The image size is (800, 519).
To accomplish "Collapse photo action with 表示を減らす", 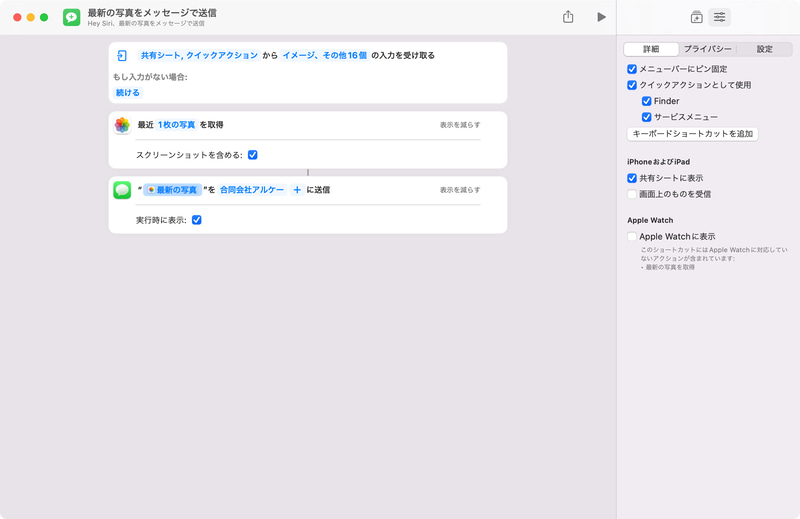I will (460, 125).
